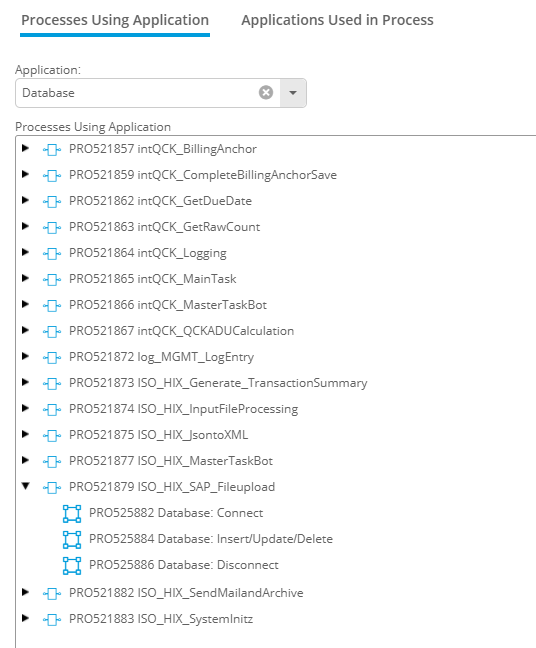Screen dimensions: 536x648
Task: Click the process icon beside PRO521883 ISO_HIX_SystemInitz
Action: coord(52,619)
